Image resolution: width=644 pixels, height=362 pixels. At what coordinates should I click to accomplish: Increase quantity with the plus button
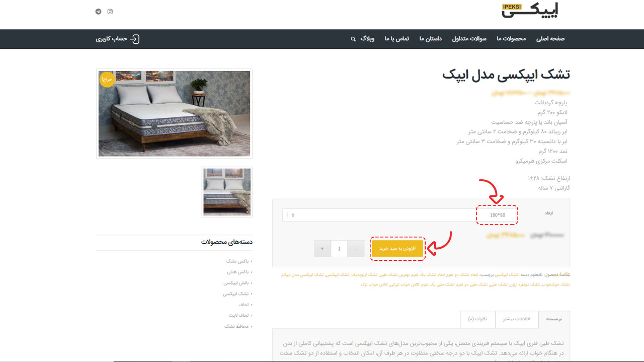pos(323,249)
